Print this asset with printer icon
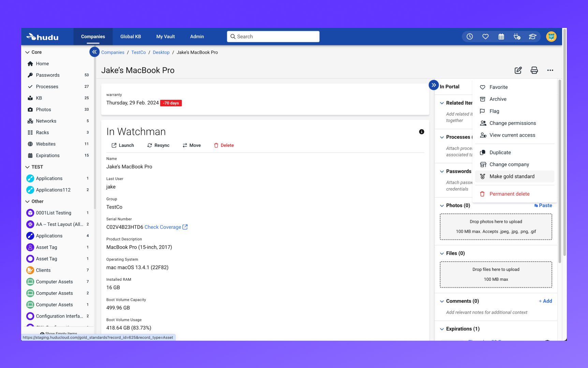 534,70
